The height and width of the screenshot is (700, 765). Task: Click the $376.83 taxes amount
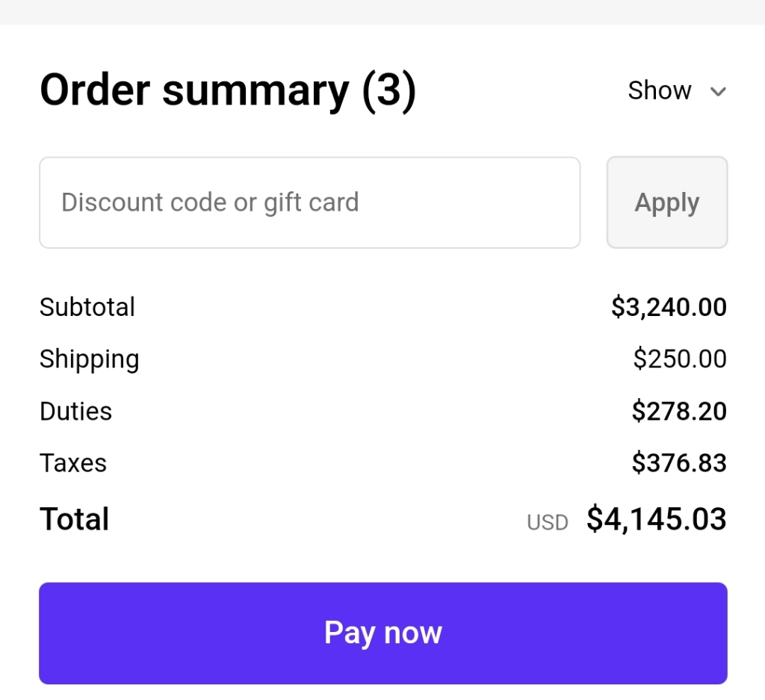679,463
